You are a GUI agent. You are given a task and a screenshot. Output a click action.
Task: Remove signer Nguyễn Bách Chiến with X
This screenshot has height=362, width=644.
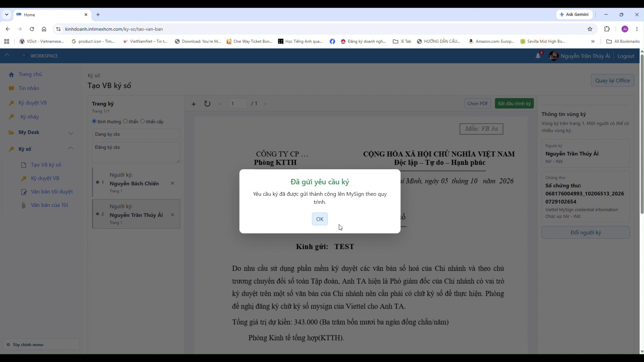(172, 183)
